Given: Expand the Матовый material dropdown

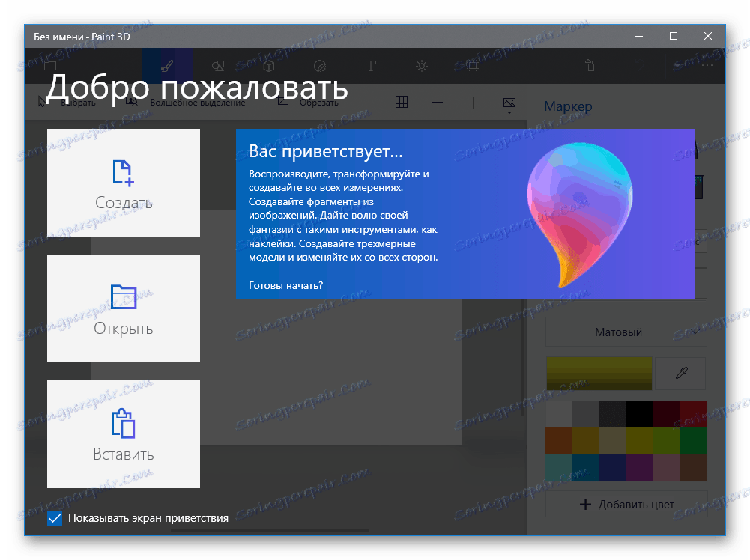Looking at the screenshot, I should 626,332.
